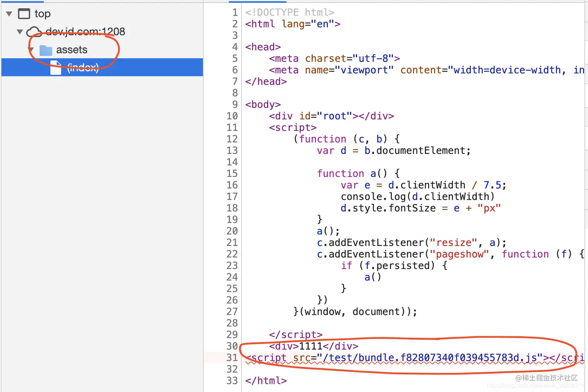
Task: Click the html lang="en" tag
Action: click(x=293, y=24)
